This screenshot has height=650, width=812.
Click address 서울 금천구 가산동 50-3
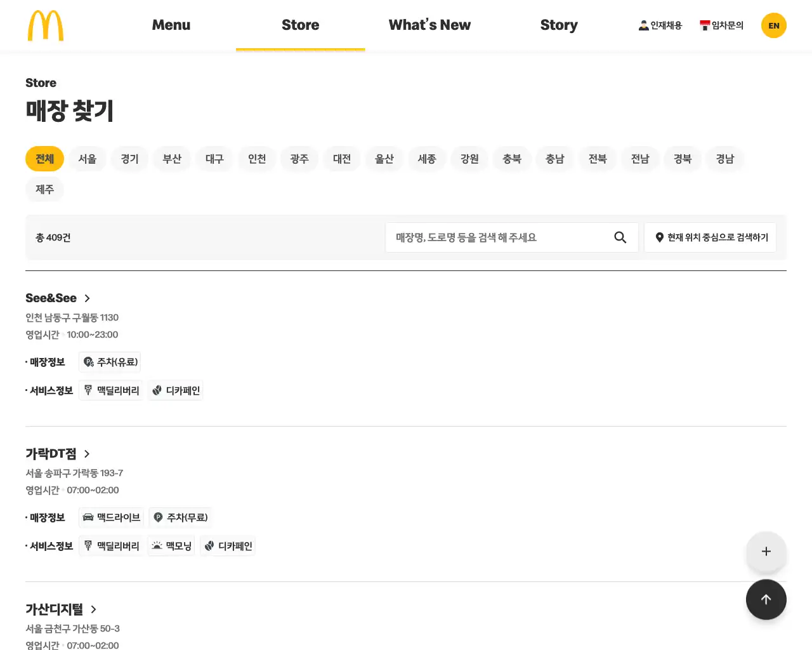[72, 628]
